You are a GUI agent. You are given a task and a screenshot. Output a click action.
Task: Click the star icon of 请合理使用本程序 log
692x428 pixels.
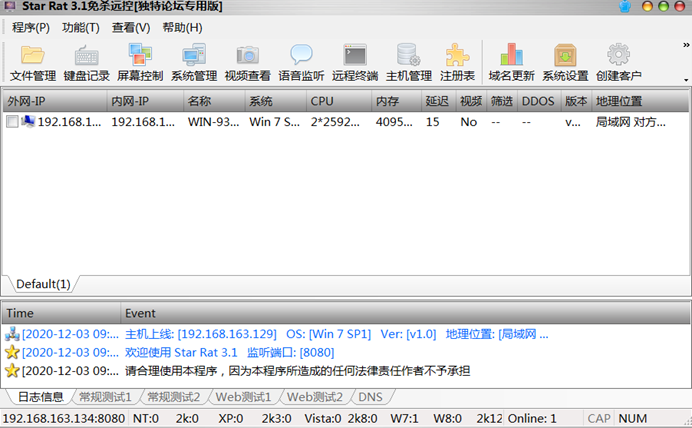point(12,371)
